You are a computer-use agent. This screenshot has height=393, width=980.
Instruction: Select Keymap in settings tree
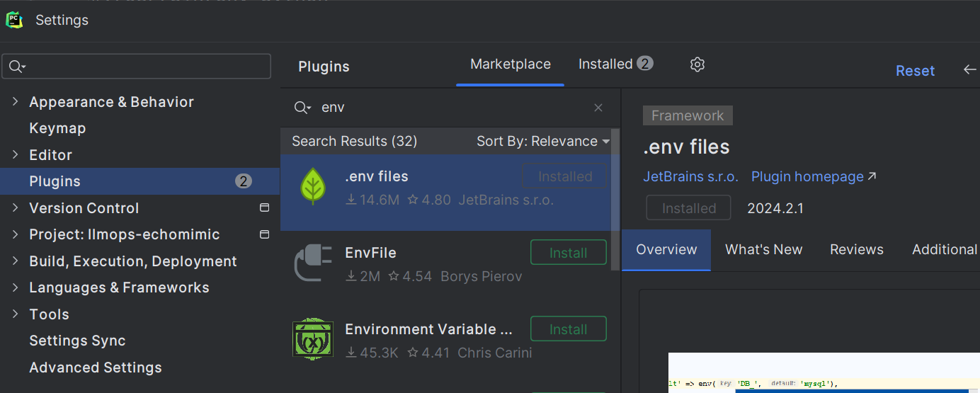(x=57, y=128)
